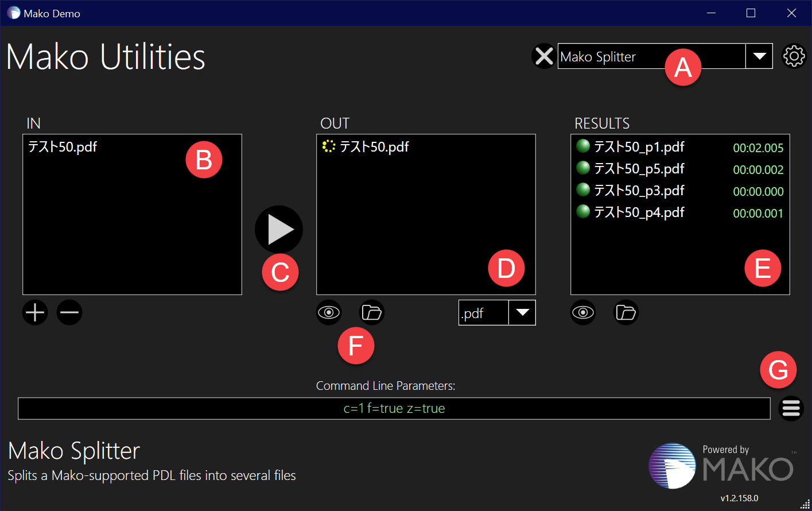Viewport: 812px width, 511px height.
Task: Expand the .pdf output format dropdown
Action: coord(522,313)
